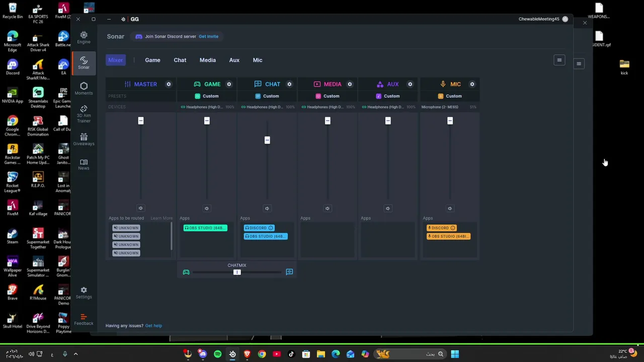The height and width of the screenshot is (362, 644).
Task: Open the GAME Headphones device dropdown
Action: (x=207, y=107)
